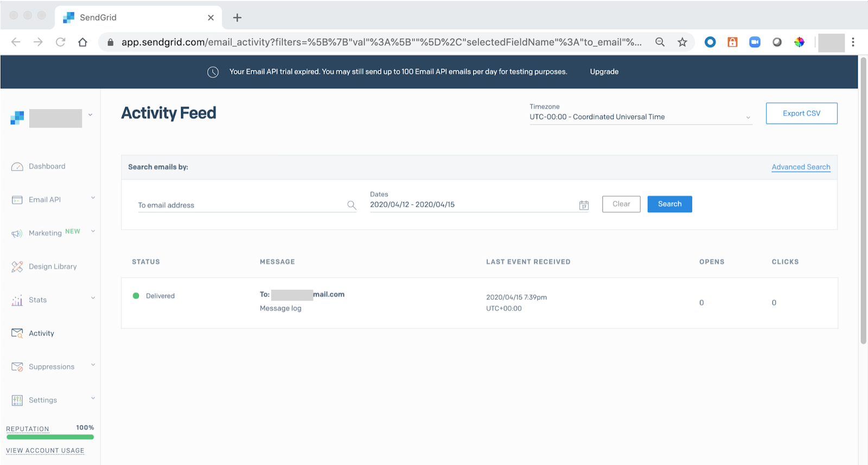
Task: Open the Stats menu item
Action: (x=38, y=300)
